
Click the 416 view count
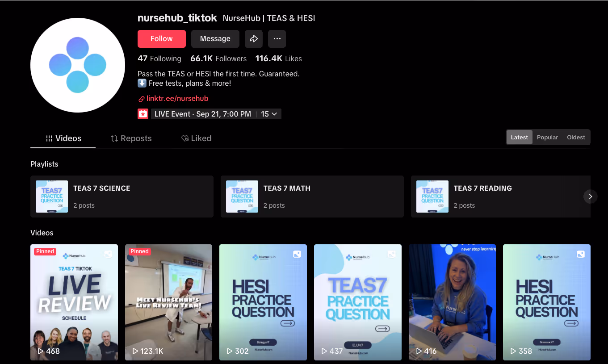pos(426,351)
